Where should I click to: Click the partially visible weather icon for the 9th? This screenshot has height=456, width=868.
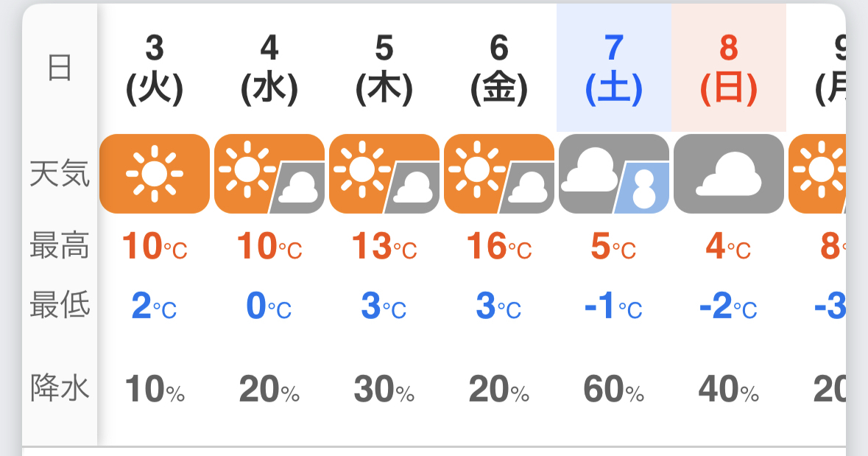[817, 174]
